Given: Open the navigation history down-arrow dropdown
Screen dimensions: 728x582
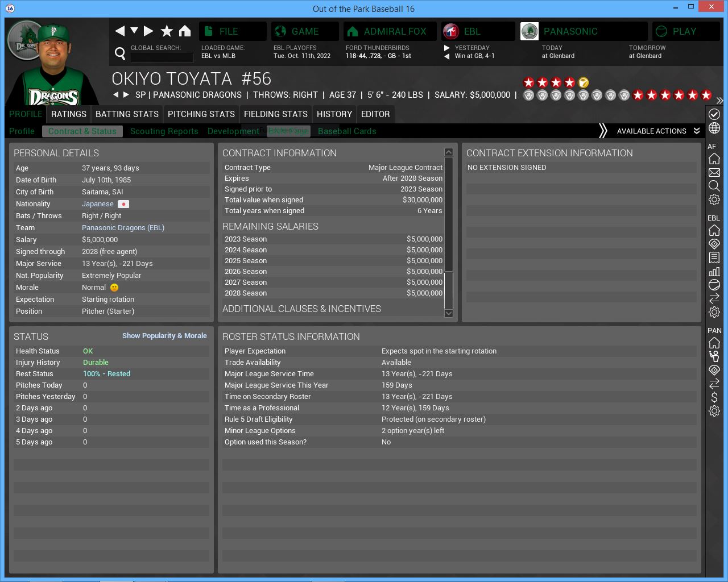Looking at the screenshot, I should pyautogui.click(x=134, y=31).
